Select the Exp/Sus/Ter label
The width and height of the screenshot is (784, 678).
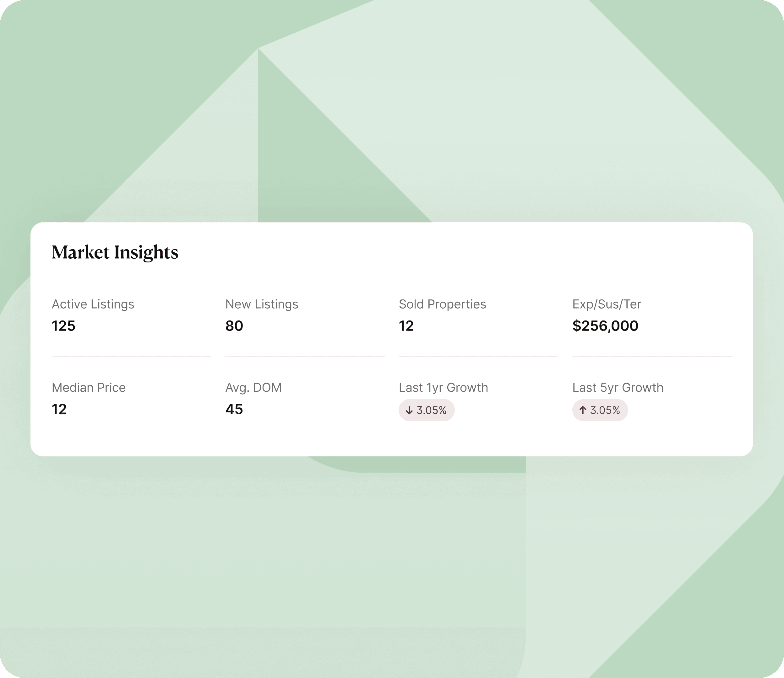(x=607, y=304)
